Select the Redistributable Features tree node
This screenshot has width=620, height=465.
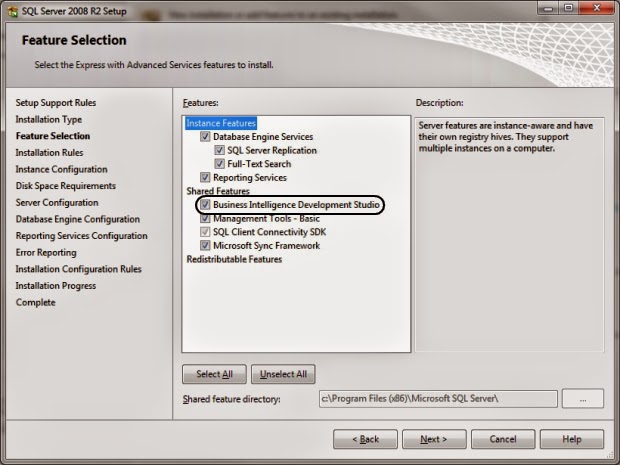coord(234,259)
